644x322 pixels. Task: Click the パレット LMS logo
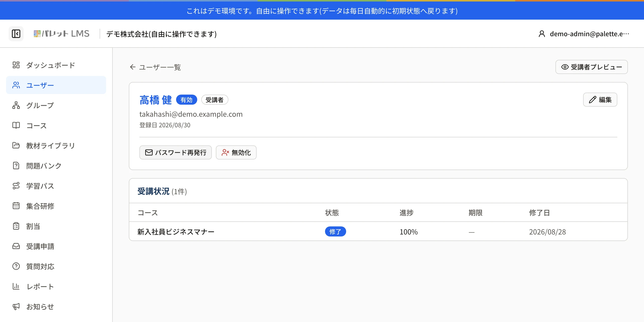[x=62, y=34]
